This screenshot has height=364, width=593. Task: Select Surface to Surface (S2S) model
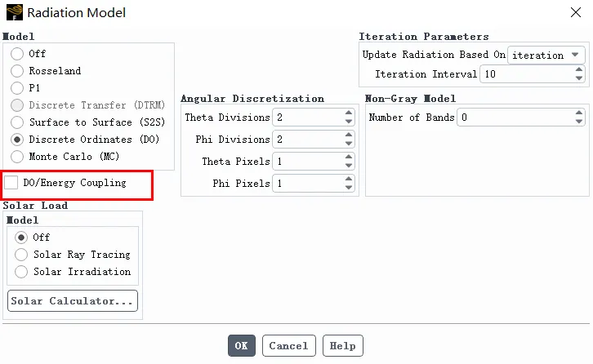coord(18,122)
